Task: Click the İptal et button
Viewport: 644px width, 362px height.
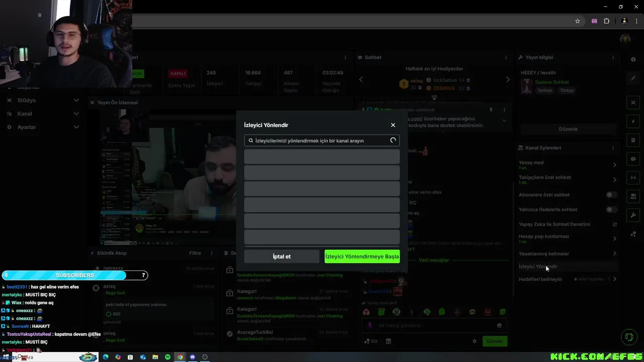Action: (x=282, y=256)
